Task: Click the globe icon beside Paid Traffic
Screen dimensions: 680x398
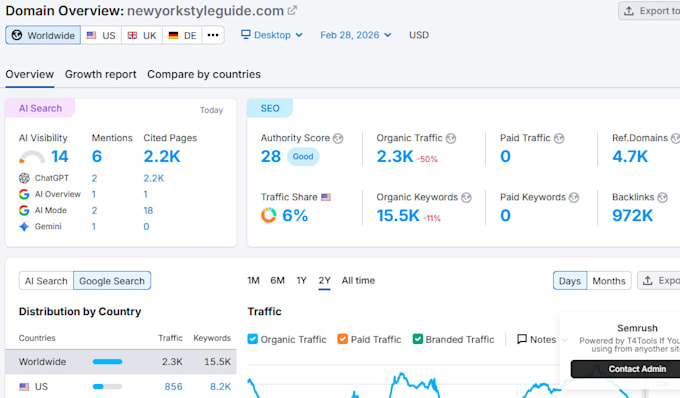Action: click(x=559, y=138)
